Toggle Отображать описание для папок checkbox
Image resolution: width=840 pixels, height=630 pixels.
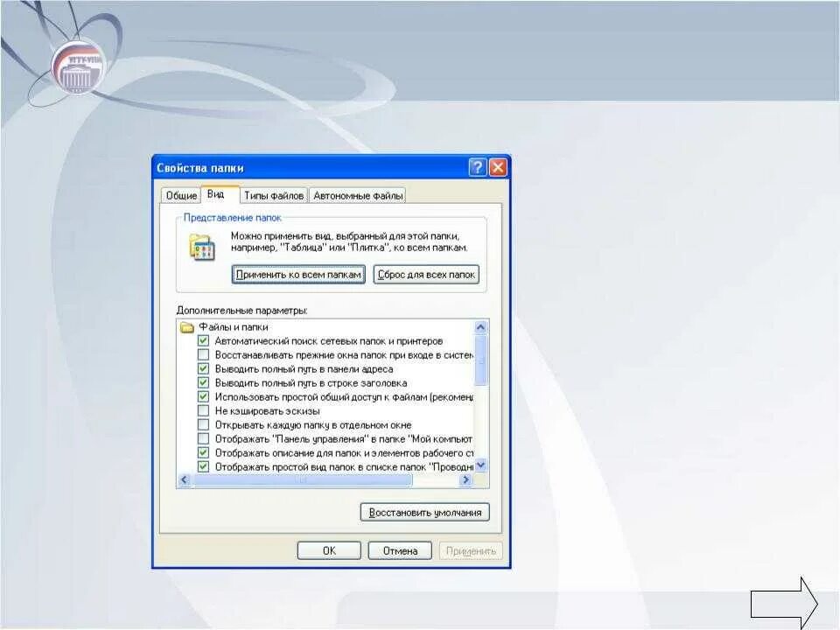(x=203, y=452)
